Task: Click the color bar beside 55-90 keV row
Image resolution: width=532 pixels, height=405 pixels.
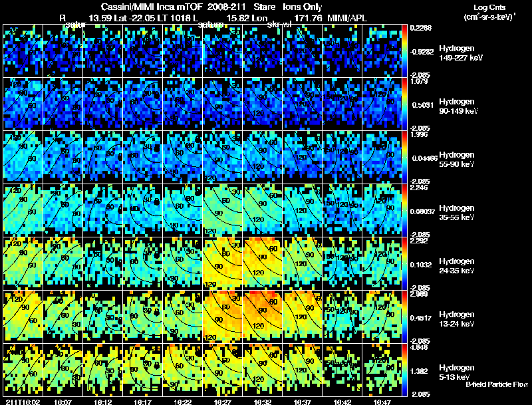Action: click(404, 158)
